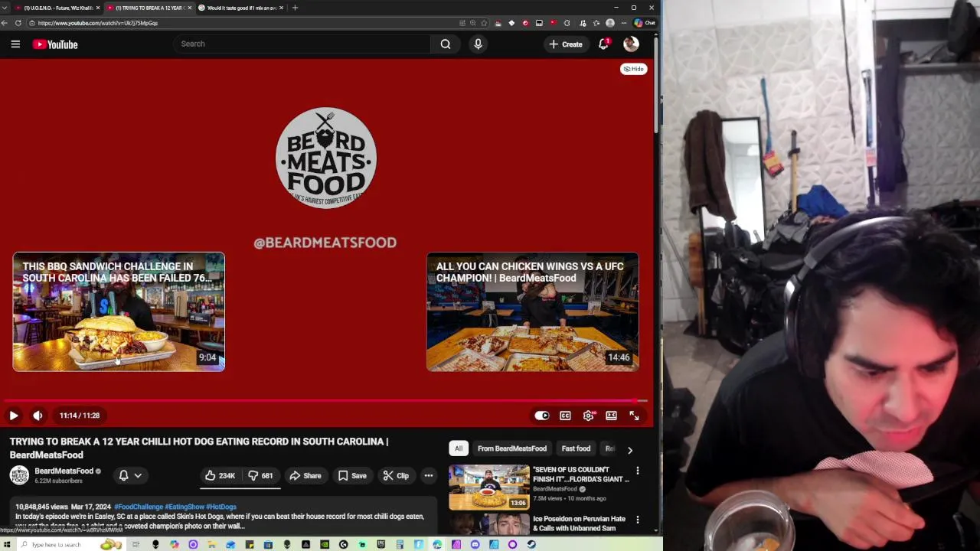This screenshot has height=551, width=980.
Task: Bookmark this page with the star icon
Action: tap(484, 23)
